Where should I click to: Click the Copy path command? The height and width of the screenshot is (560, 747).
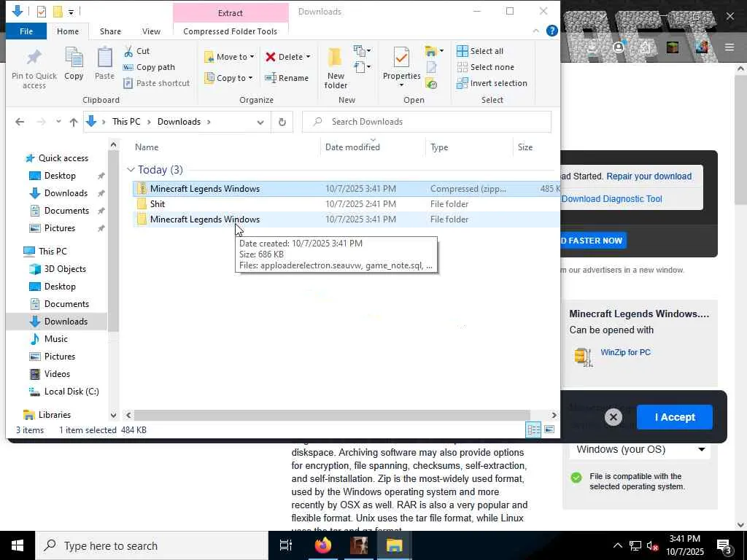pos(149,67)
